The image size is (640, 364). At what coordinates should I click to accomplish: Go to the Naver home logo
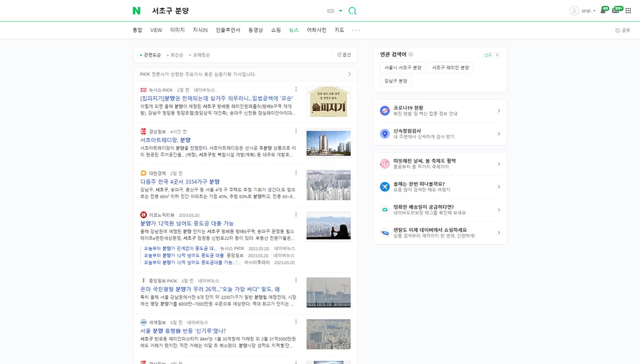tap(137, 11)
